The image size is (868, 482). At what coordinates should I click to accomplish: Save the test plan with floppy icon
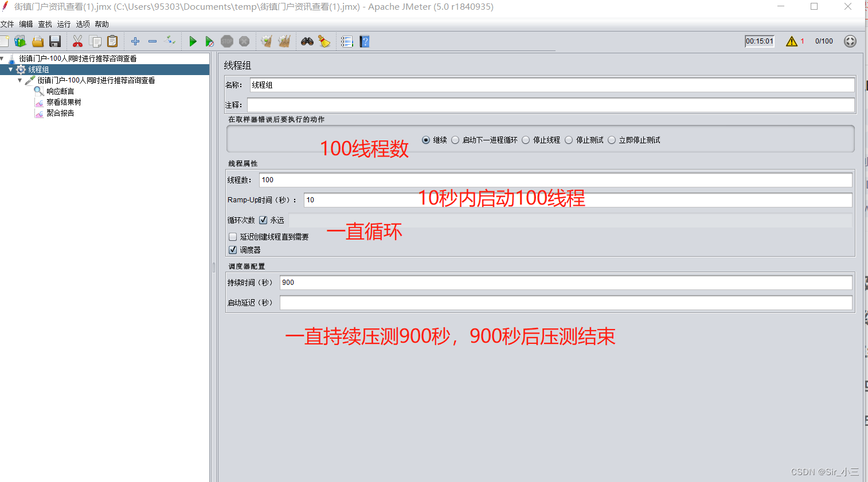point(55,41)
